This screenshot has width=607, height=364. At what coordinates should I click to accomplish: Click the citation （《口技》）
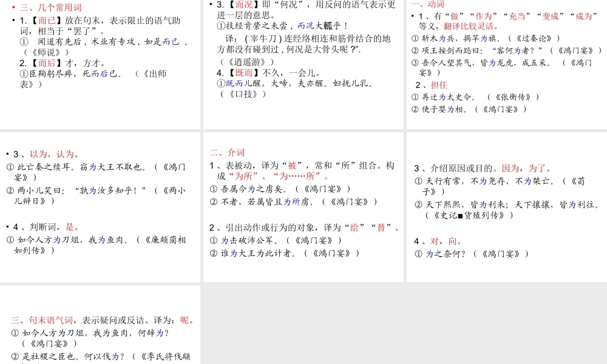pos(243,94)
